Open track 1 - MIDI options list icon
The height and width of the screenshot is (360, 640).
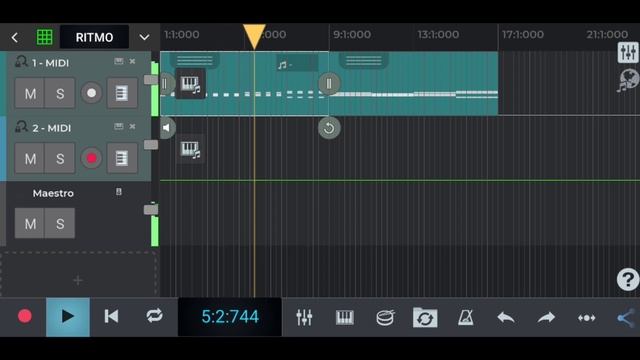(122, 93)
